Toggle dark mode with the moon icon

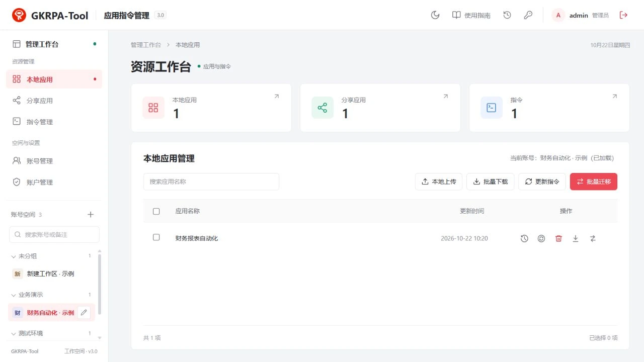(435, 15)
